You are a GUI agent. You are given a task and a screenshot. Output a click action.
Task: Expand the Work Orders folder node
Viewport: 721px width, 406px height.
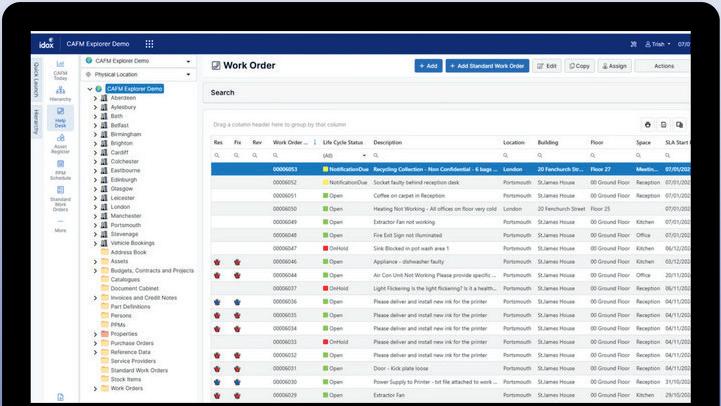pos(95,389)
